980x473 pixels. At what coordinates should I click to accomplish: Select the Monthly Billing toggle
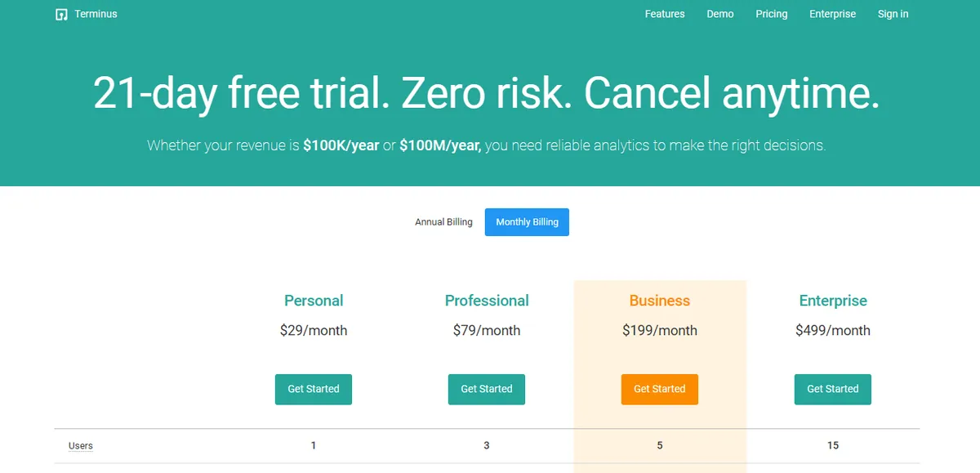click(x=527, y=222)
